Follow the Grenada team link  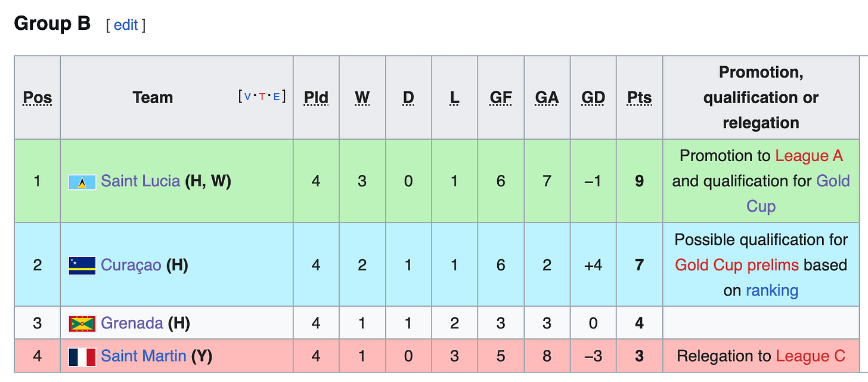pos(132,324)
